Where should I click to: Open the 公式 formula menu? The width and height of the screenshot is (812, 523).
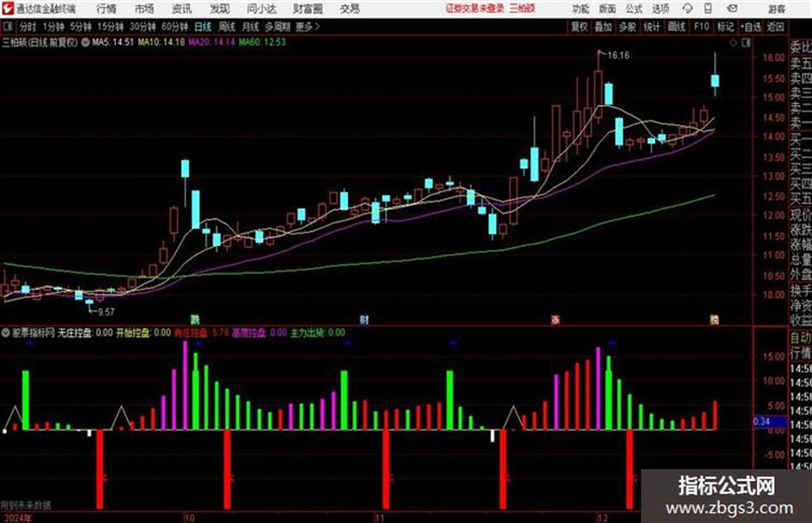[x=633, y=9]
